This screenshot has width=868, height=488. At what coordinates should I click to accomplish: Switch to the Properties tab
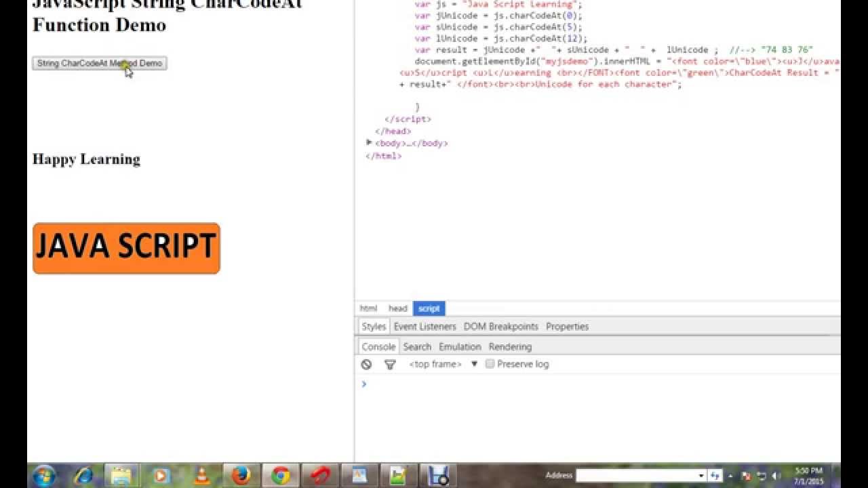tap(568, 327)
